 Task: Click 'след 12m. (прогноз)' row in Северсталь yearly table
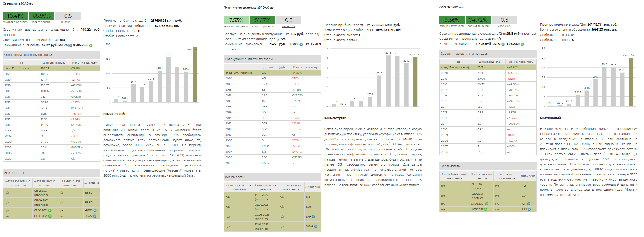click(52, 69)
